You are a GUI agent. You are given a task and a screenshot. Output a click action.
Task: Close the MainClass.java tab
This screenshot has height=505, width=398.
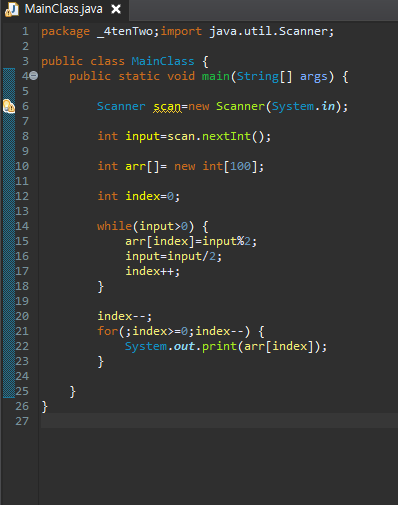116,9
